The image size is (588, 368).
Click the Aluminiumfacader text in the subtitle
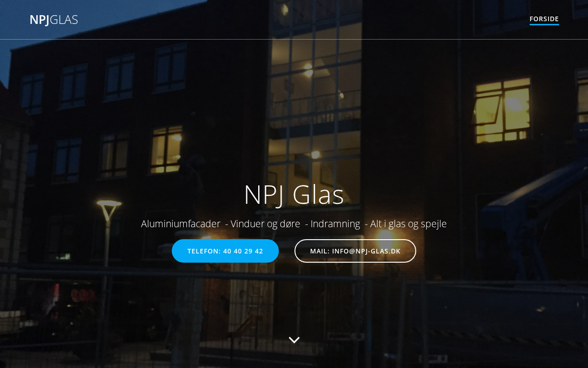coord(181,224)
